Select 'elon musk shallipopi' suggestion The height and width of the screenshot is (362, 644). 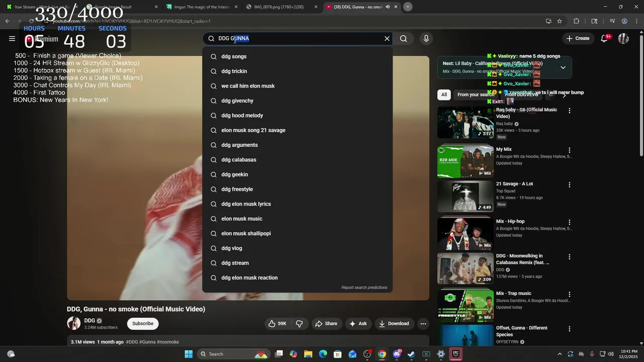[297, 233]
